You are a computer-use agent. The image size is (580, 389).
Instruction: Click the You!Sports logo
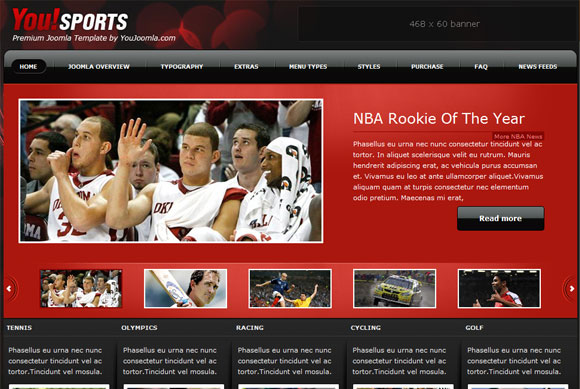click(70, 20)
